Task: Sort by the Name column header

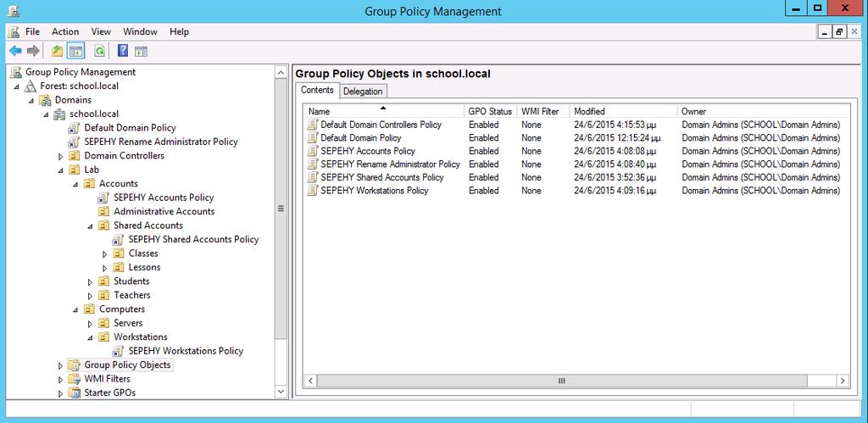Action: [386, 111]
